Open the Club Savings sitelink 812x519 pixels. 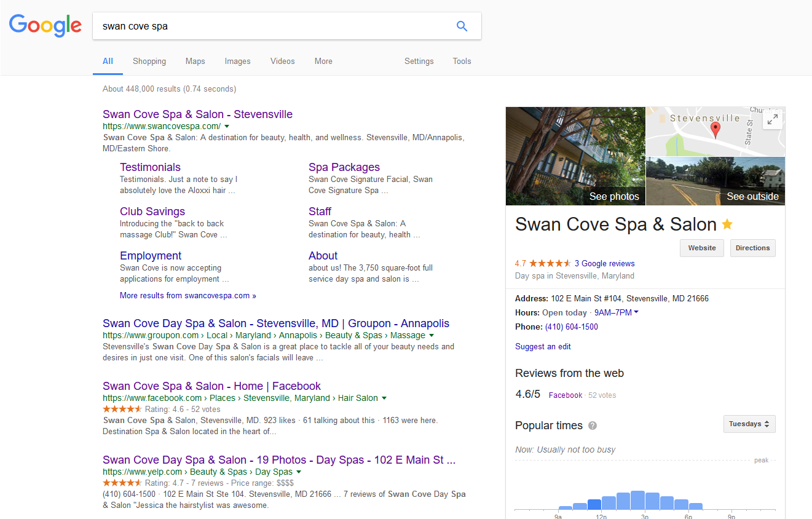click(x=152, y=212)
